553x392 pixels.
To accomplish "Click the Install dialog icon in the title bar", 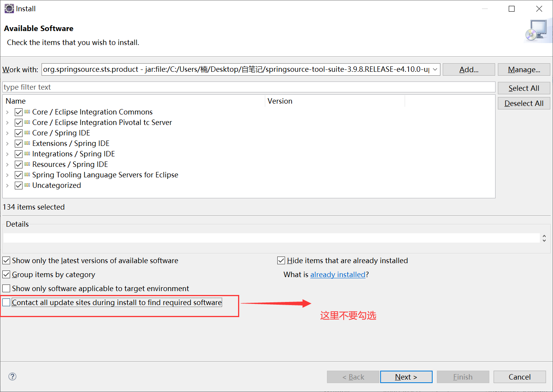I will 9,8.
